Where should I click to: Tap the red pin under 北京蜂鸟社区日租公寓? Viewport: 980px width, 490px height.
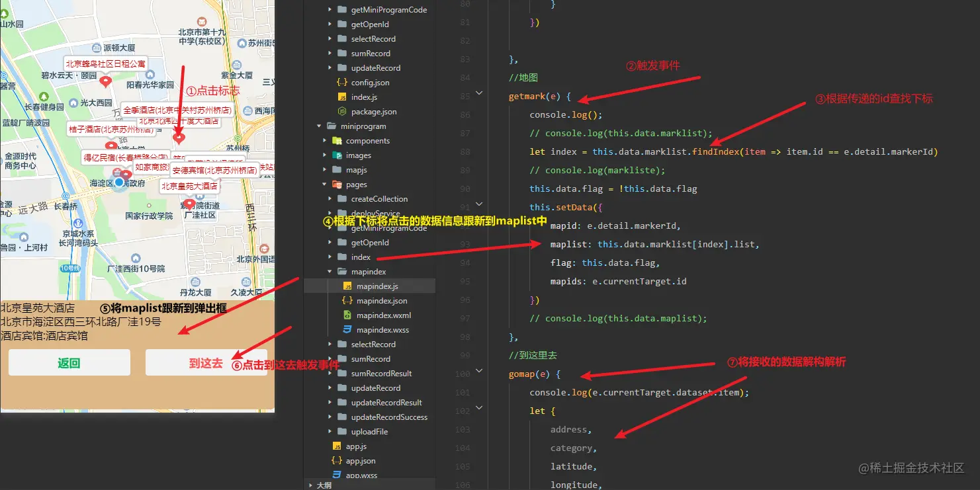pyautogui.click(x=105, y=82)
